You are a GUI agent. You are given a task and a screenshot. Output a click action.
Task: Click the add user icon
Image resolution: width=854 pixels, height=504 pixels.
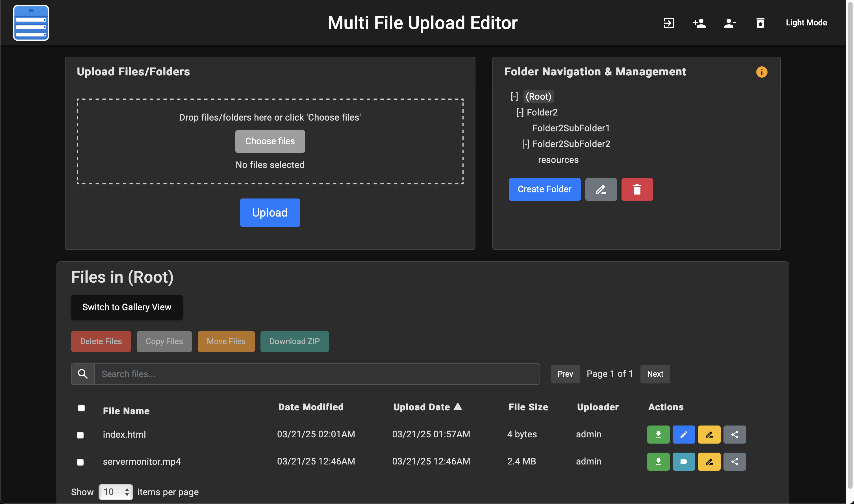click(x=699, y=23)
